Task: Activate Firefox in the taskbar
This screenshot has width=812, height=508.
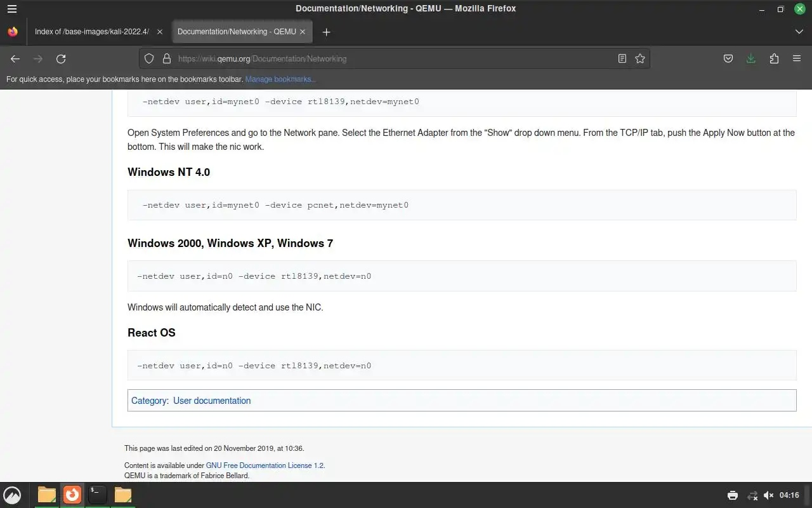Action: click(x=72, y=495)
